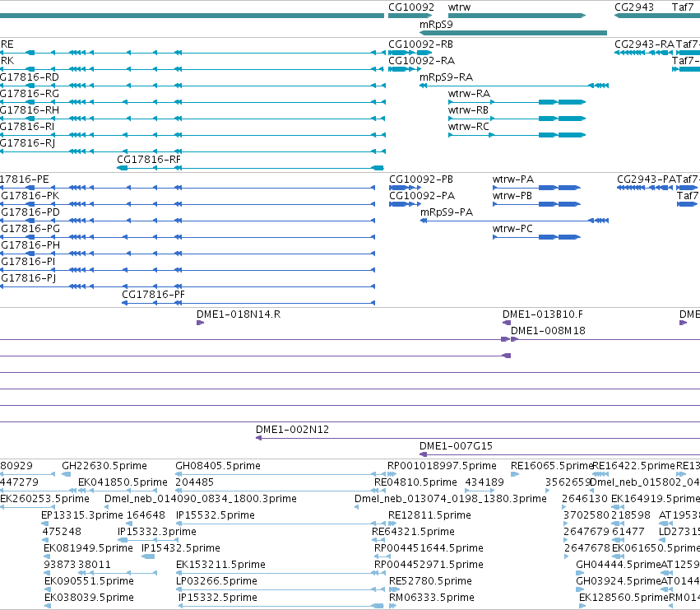
Task: Click the EK081949.5prime EST label
Action: 88,548
